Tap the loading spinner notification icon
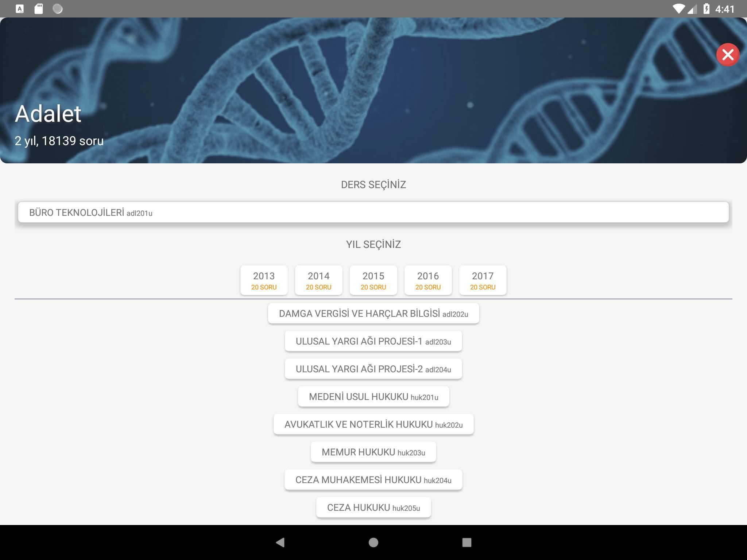The width and height of the screenshot is (747, 560). pos(58,9)
